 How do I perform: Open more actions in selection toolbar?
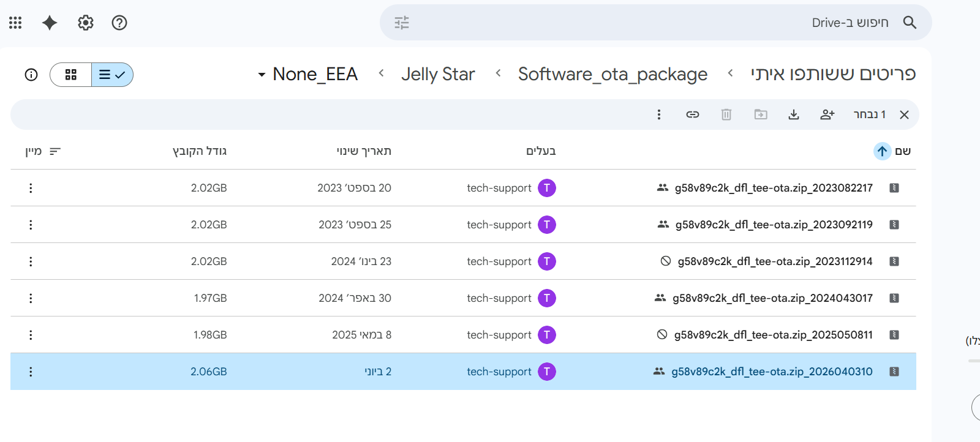[x=659, y=114]
